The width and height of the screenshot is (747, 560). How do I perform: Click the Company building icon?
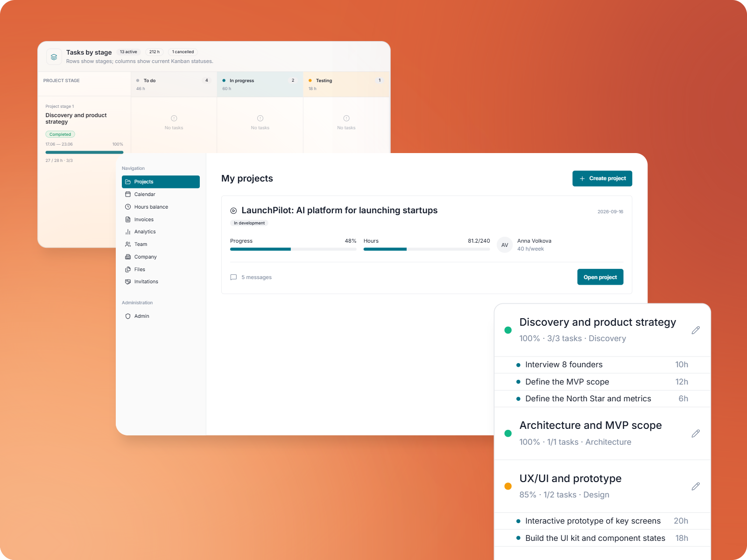pos(128,257)
